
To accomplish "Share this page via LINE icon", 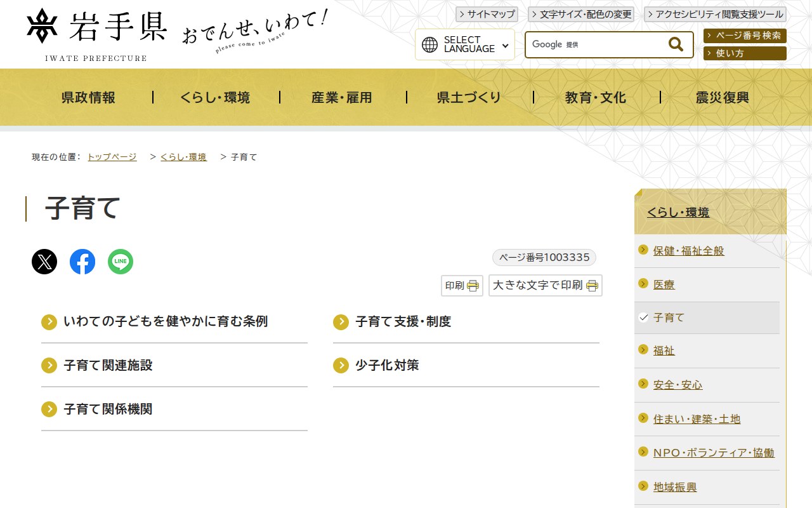I will tap(121, 262).
